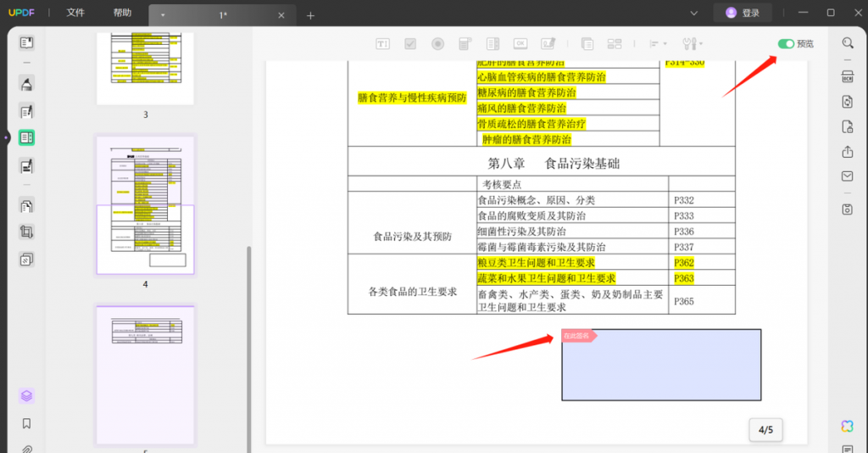Add an OK push button field

point(520,44)
